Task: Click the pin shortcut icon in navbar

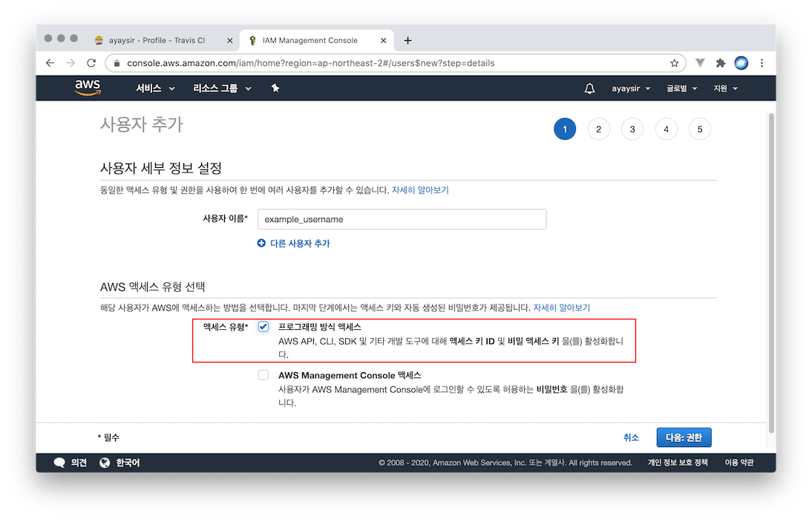Action: point(275,88)
